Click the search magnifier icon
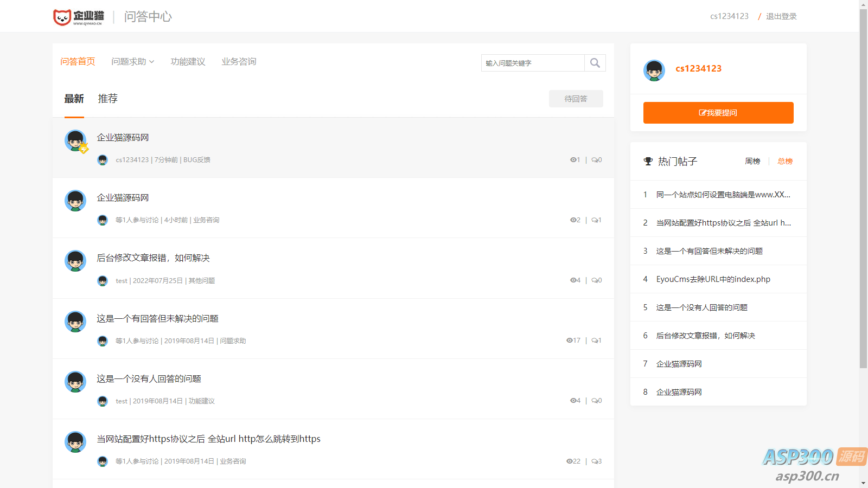Image resolution: width=868 pixels, height=488 pixels. point(595,63)
